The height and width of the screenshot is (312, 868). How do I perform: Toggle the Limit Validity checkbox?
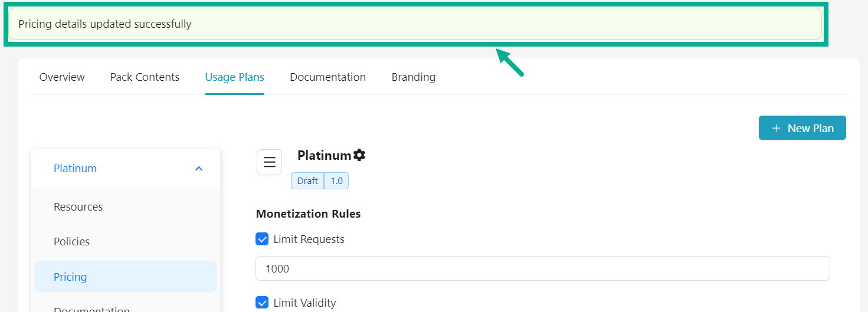(262, 303)
